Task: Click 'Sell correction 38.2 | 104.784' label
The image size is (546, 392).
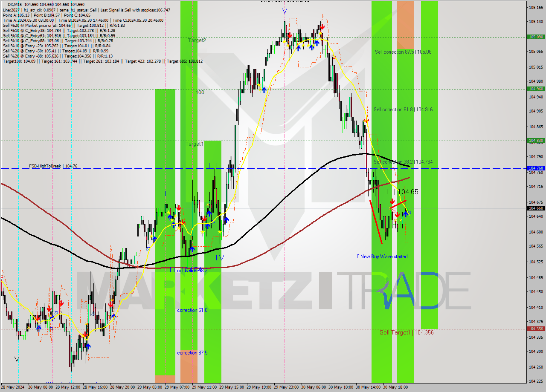Action: point(403,162)
